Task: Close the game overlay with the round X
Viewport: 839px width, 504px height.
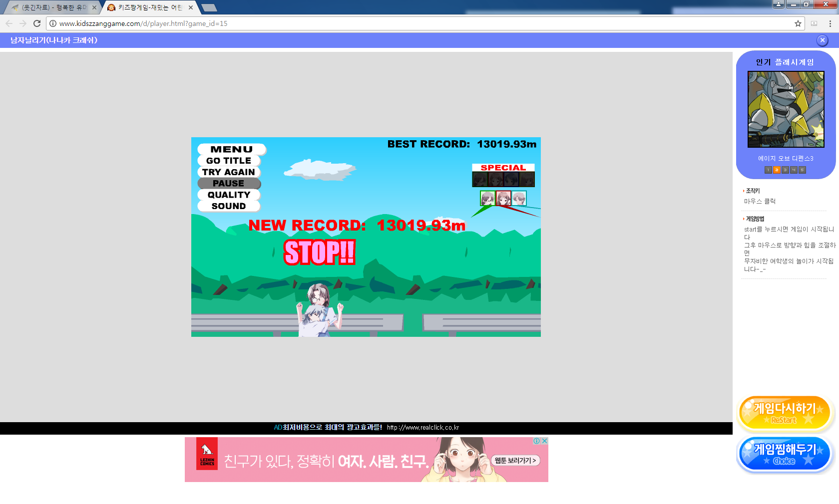Action: pos(823,40)
